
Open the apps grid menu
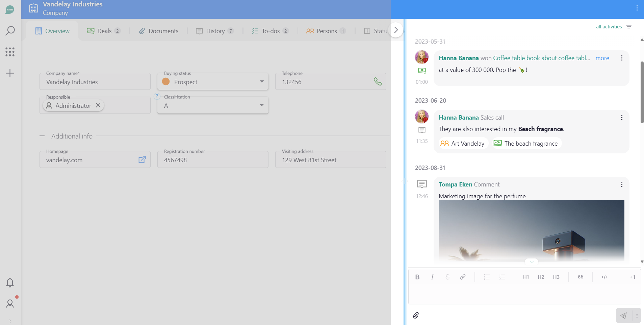[10, 52]
